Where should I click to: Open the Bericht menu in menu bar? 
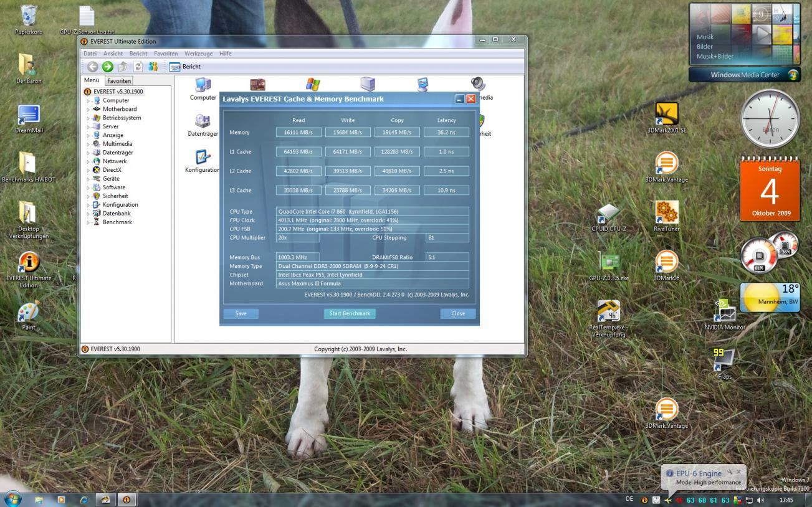[x=138, y=54]
